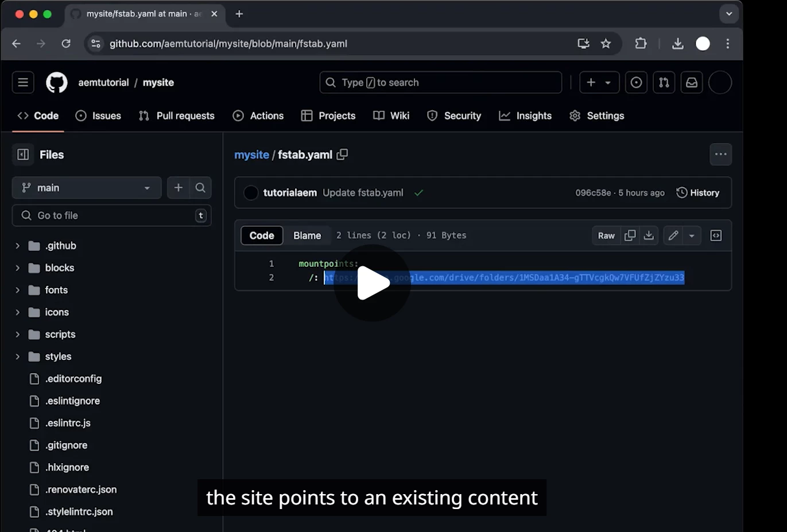The height and width of the screenshot is (532, 787).
Task: Expand the fonts folder
Action: 17,290
